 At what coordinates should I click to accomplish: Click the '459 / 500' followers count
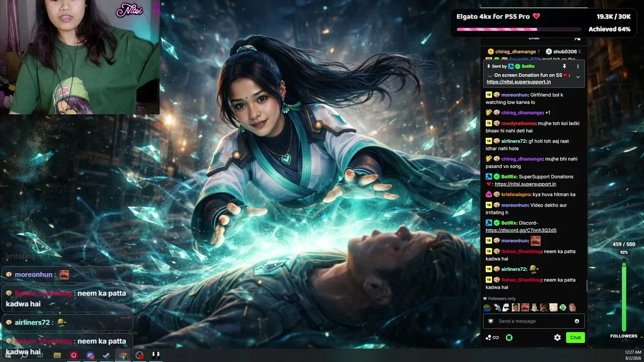coord(624,244)
